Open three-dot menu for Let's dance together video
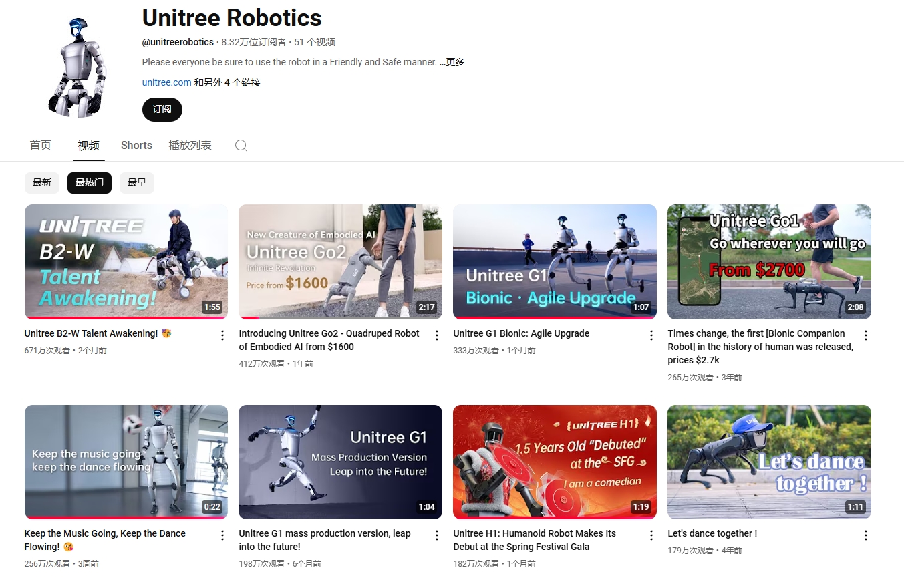 [866, 535]
